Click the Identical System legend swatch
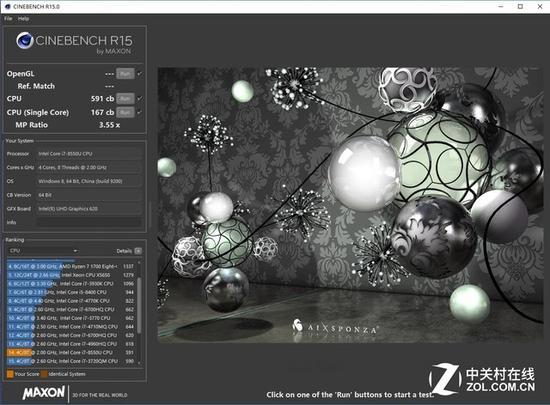This screenshot has width=550, height=405. coord(44,374)
